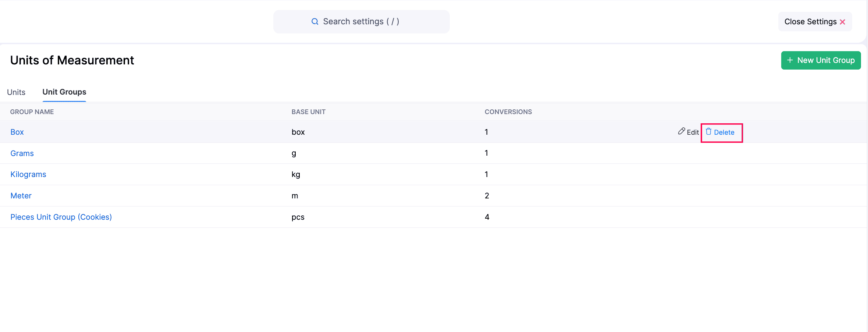Open the Kilograms unit group link
This screenshot has width=868, height=332.
(28, 174)
